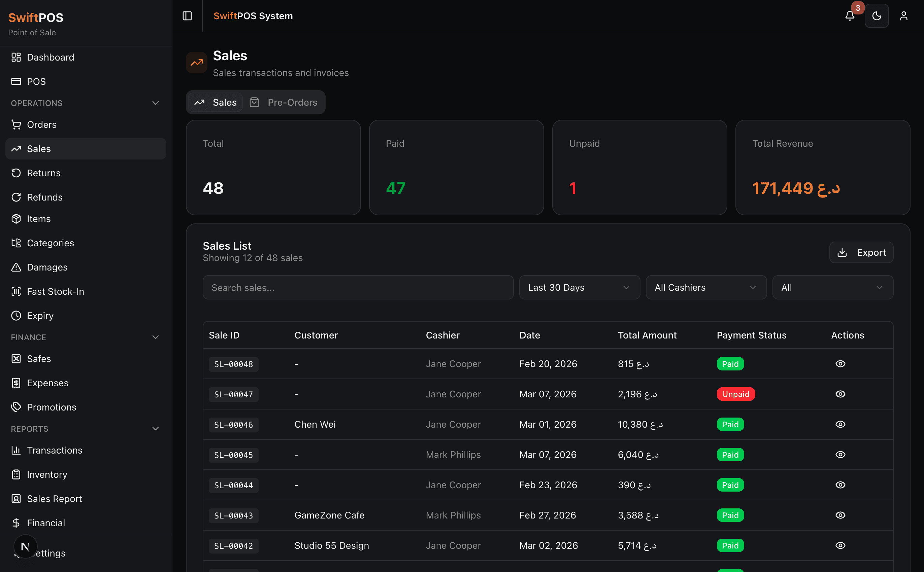View details of sale SL-00047
924x572 pixels.
click(x=840, y=394)
